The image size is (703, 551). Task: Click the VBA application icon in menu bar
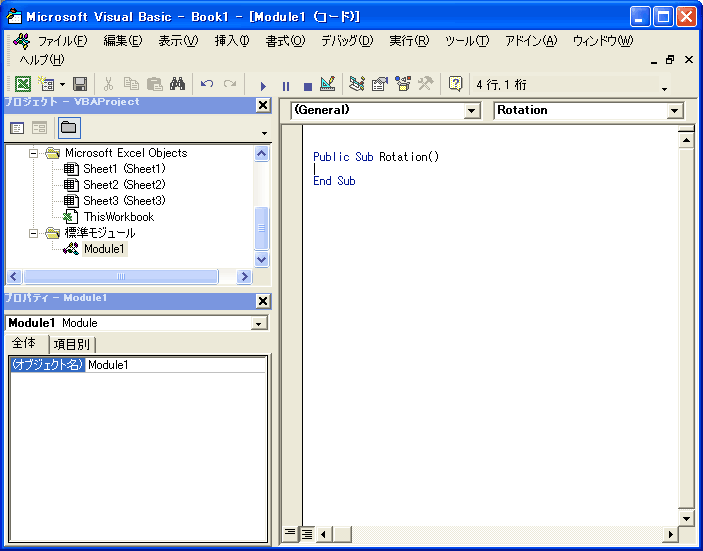click(22, 41)
